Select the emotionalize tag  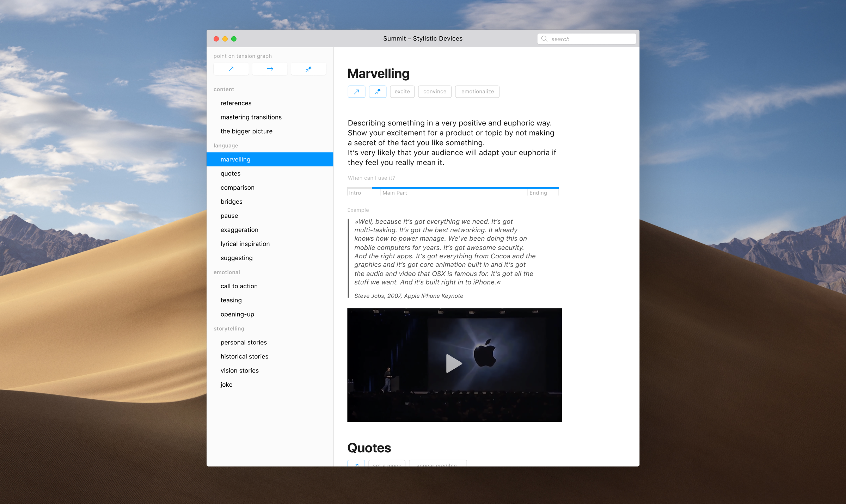click(x=477, y=92)
